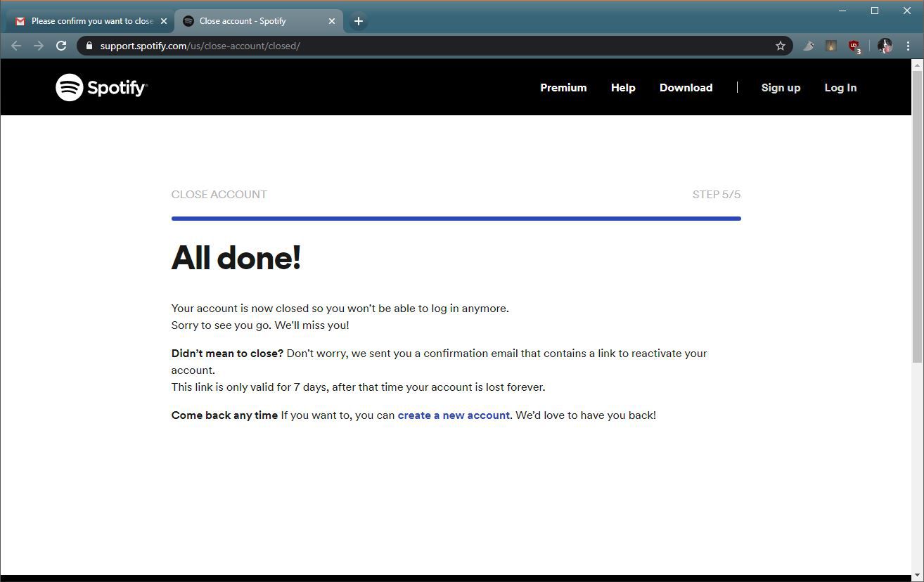Go to the Download page
This screenshot has height=582, width=924.
(686, 88)
